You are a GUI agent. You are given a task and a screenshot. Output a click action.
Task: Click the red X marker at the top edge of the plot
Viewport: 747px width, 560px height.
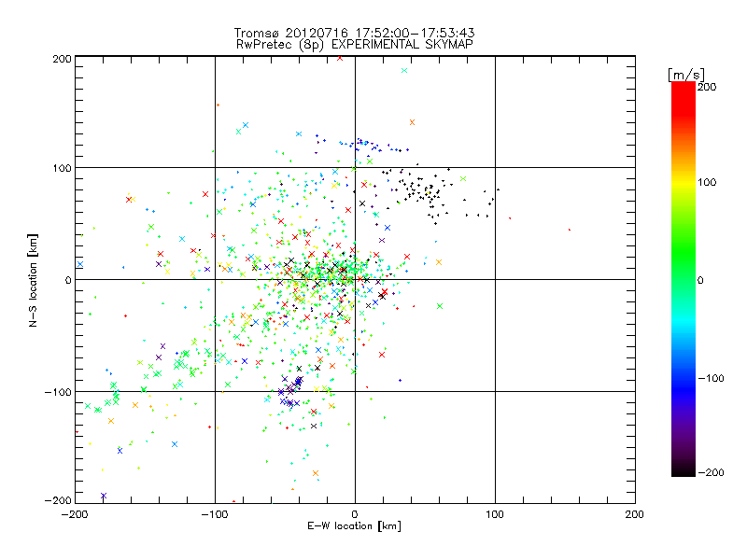[x=340, y=58]
